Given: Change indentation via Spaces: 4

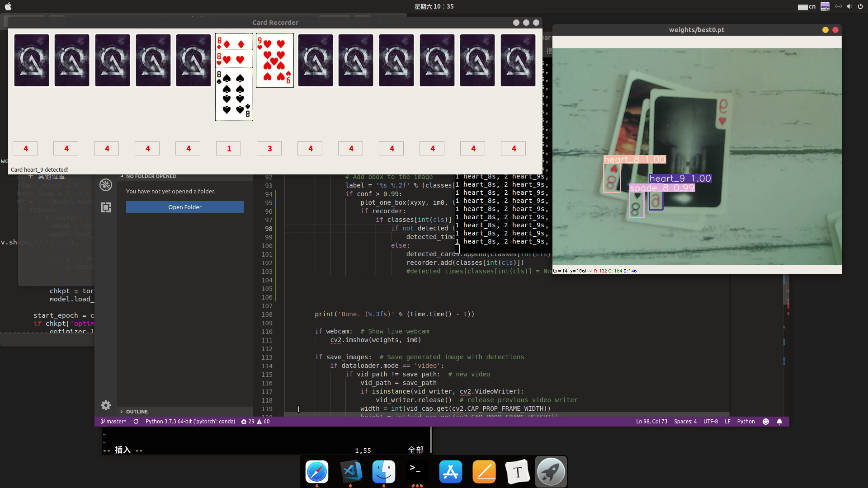Looking at the screenshot, I should pos(685,422).
